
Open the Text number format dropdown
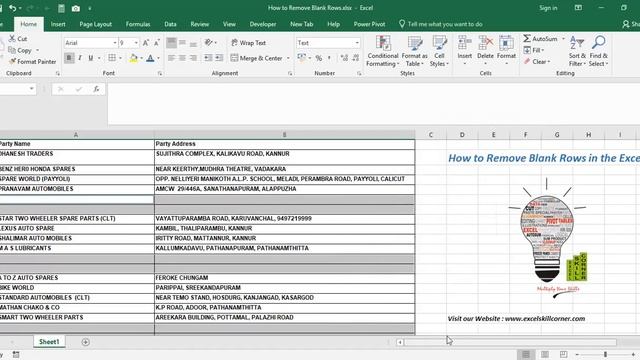coord(357,43)
